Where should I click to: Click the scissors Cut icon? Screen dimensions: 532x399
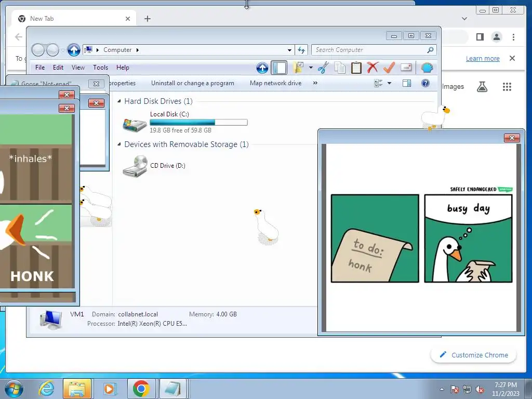tap(323, 68)
